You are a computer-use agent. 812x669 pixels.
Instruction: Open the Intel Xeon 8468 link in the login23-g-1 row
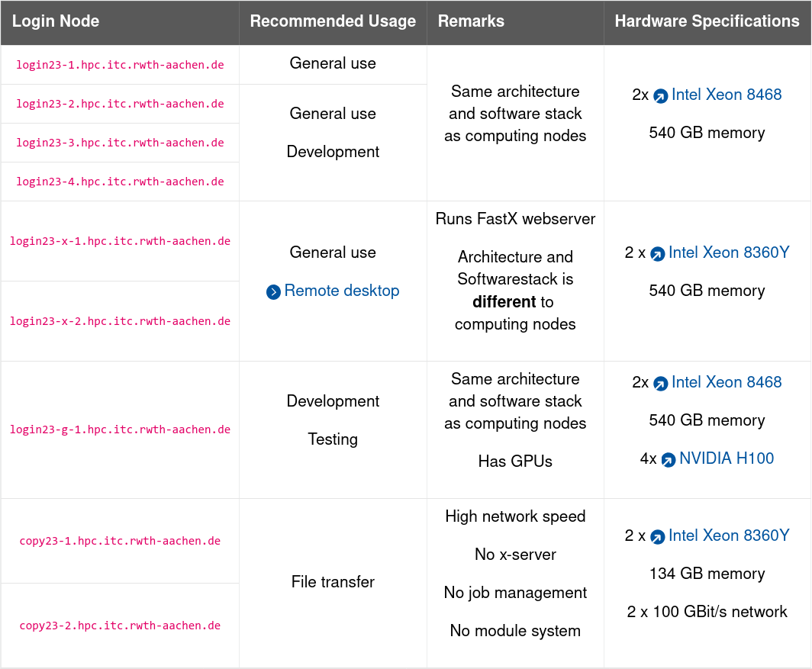click(x=727, y=382)
